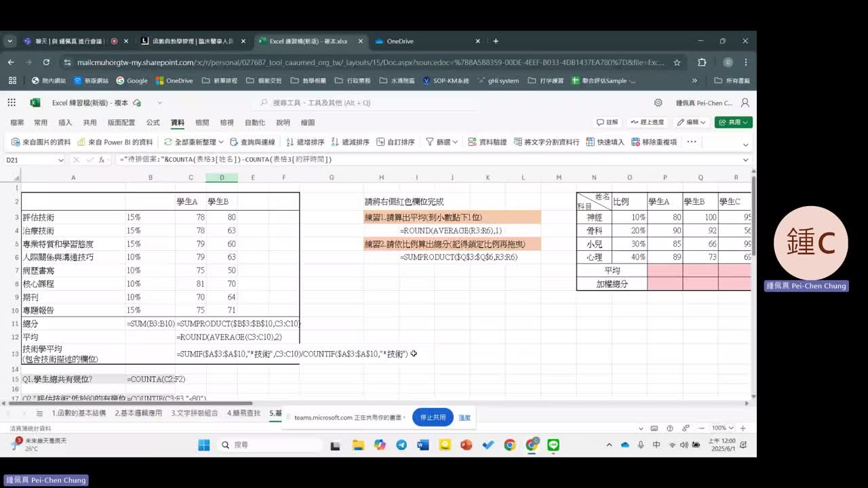Switch to the Formulas ribbon tab
Image resolution: width=868 pixels, height=488 pixels.
[x=153, y=123]
